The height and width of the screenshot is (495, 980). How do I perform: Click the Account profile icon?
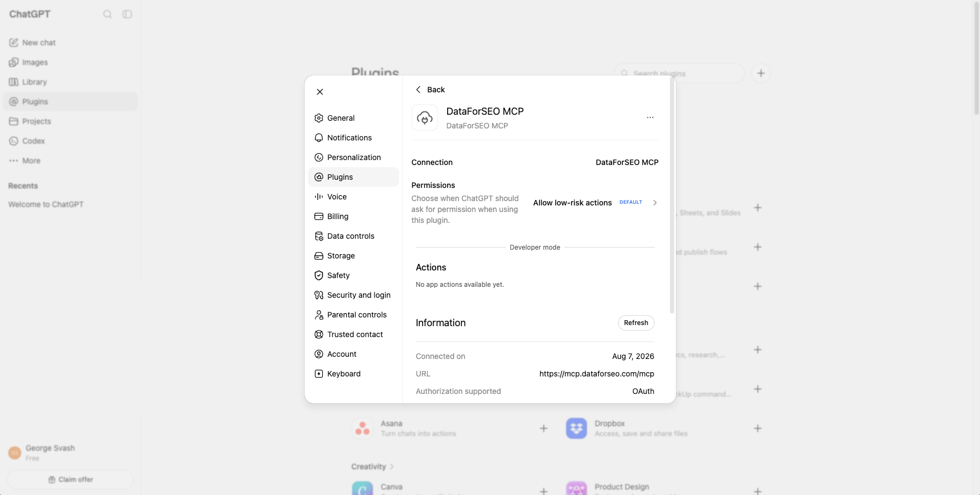[x=319, y=354]
